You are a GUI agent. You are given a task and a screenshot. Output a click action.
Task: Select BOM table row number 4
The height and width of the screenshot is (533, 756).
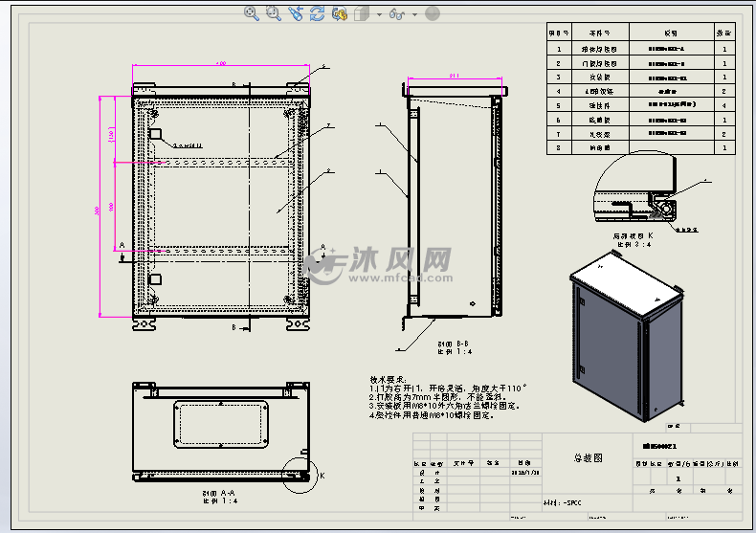(x=641, y=91)
